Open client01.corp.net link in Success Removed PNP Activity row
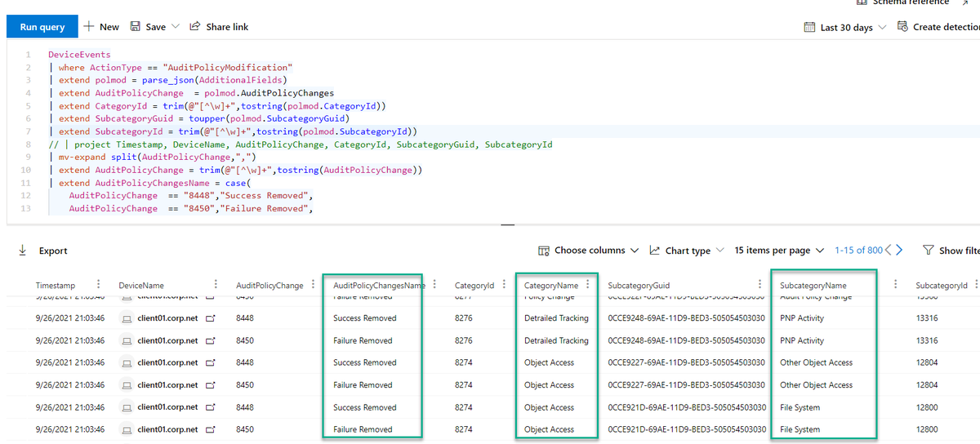The height and width of the screenshot is (444, 980). point(167,318)
